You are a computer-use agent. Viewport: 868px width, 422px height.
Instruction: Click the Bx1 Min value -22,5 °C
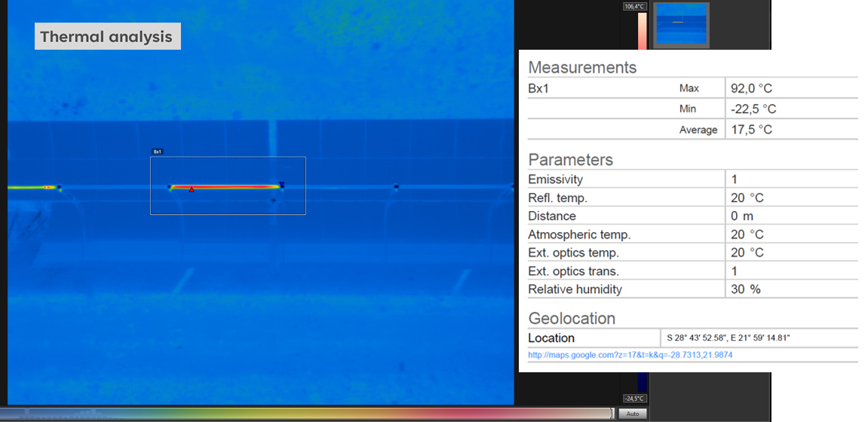[753, 109]
